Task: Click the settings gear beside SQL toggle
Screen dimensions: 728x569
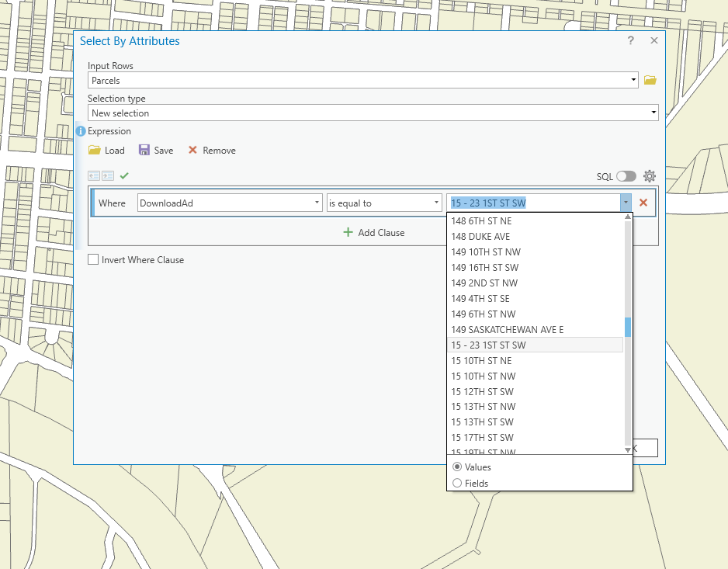Action: [650, 176]
